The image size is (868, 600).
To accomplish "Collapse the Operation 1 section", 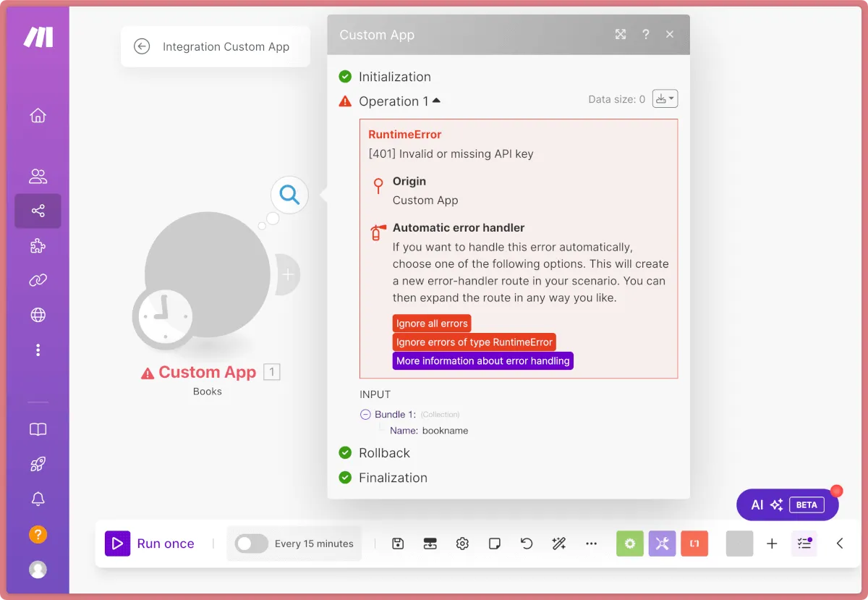I will [436, 101].
